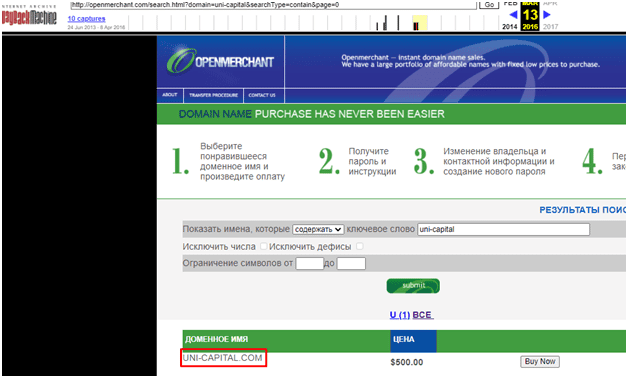Select the highlighted 2016 timeline marker

(x=420, y=23)
